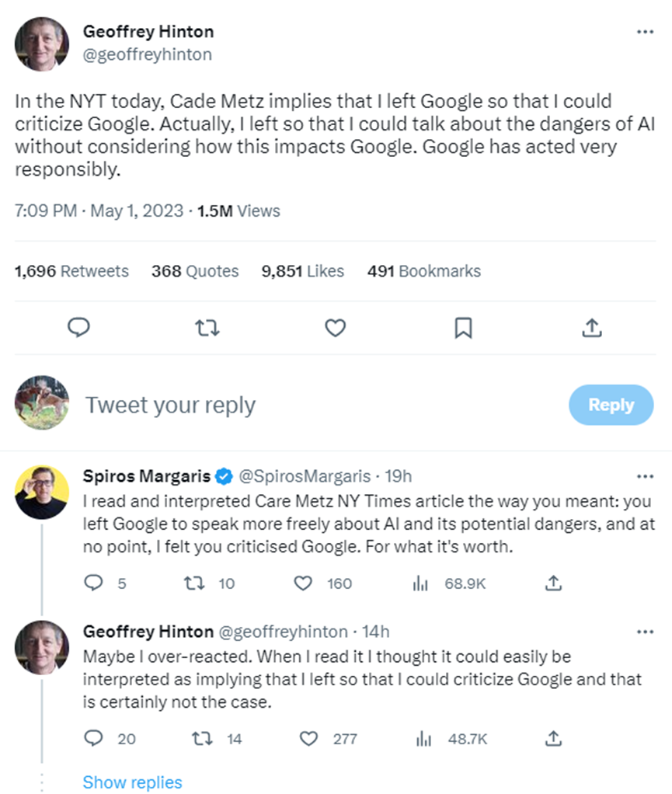Open more options on Spiros Margaris reply
672x794 pixels.
pyautogui.click(x=645, y=475)
